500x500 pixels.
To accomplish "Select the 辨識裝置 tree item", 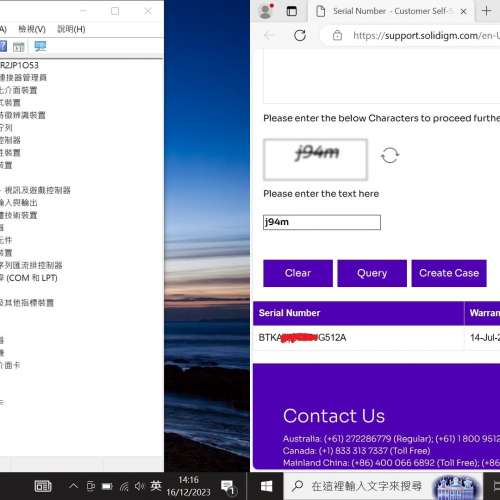I will click(x=23, y=115).
